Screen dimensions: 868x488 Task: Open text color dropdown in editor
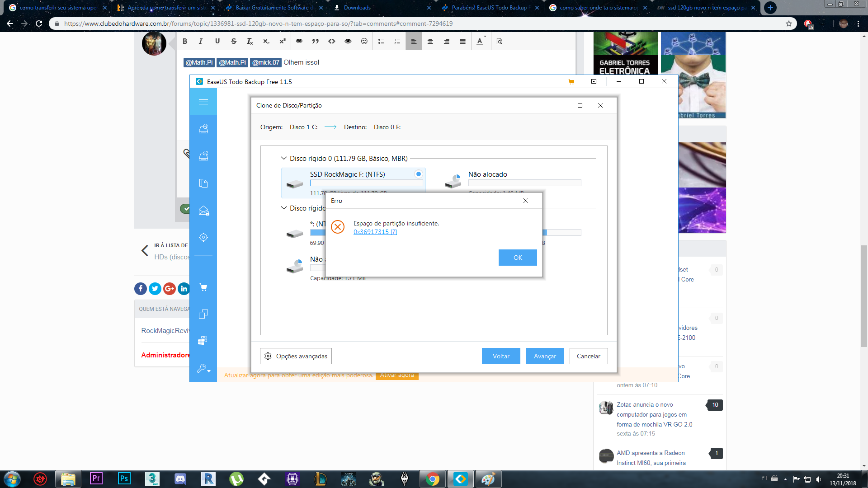(481, 41)
